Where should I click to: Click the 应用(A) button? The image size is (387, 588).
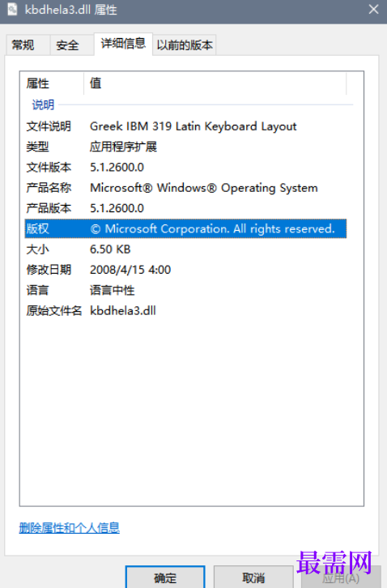click(341, 578)
